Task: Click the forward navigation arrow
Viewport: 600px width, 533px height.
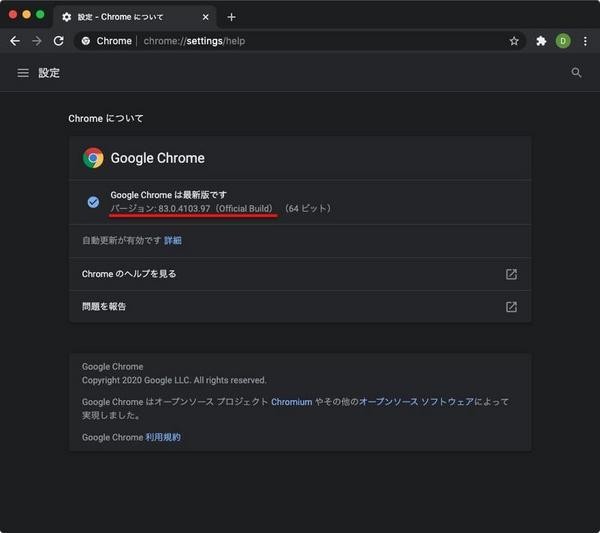Action: click(37, 41)
